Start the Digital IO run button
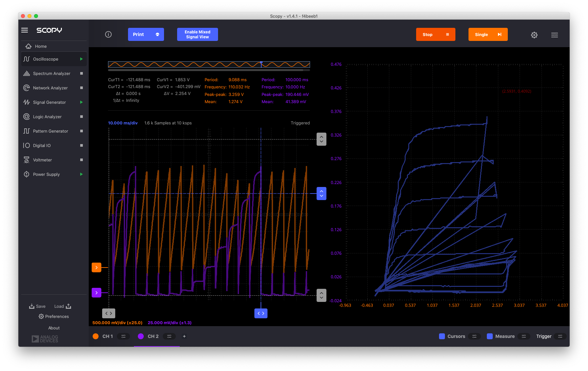 (x=82, y=145)
